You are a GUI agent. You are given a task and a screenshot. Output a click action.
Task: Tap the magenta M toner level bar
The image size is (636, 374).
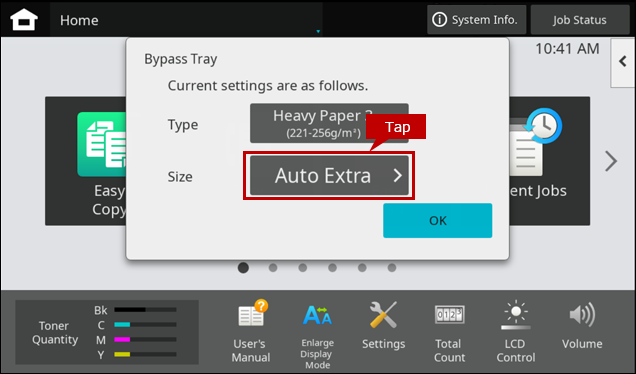pyautogui.click(x=145, y=339)
